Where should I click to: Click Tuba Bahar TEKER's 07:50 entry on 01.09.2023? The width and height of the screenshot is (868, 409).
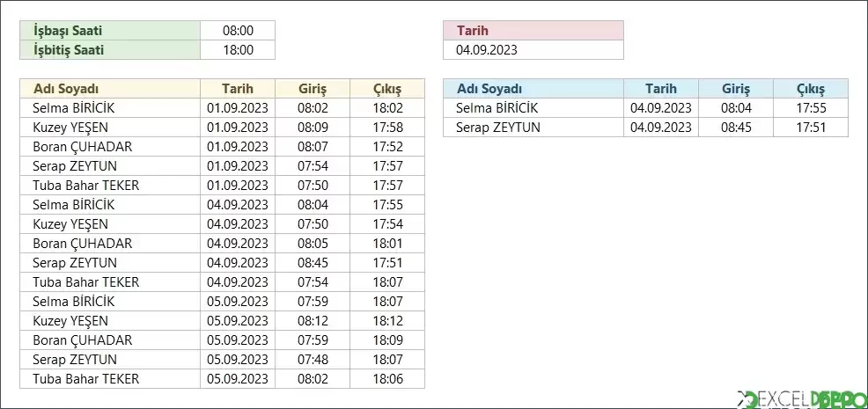point(313,186)
